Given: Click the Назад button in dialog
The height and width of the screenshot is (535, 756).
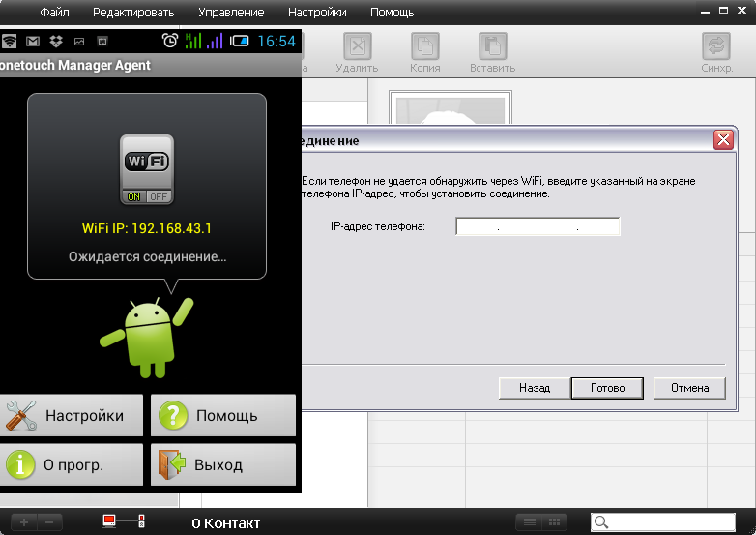Looking at the screenshot, I should pos(535,388).
